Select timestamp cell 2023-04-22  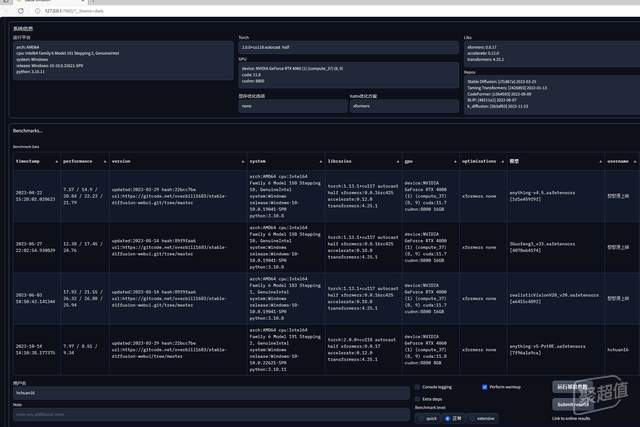[36, 196]
